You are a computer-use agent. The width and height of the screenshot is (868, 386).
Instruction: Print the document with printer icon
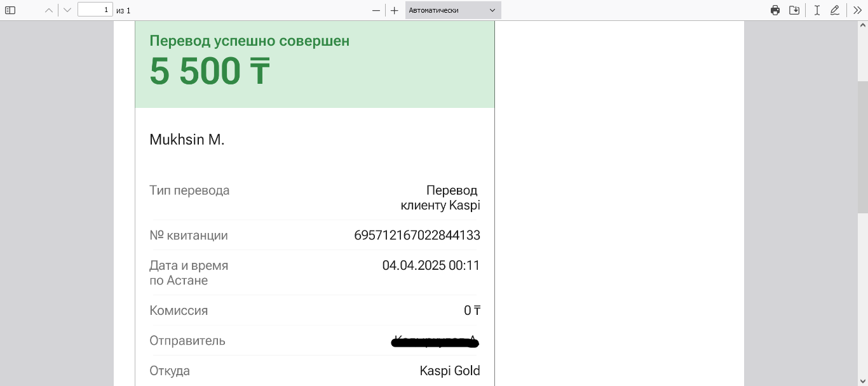pyautogui.click(x=775, y=10)
